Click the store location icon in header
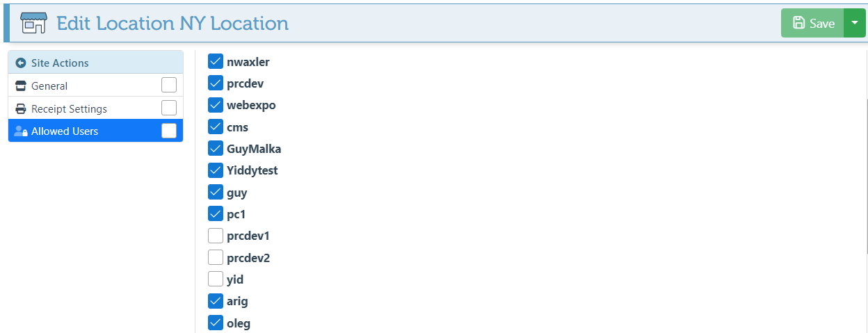The width and height of the screenshot is (868, 333). (x=33, y=23)
